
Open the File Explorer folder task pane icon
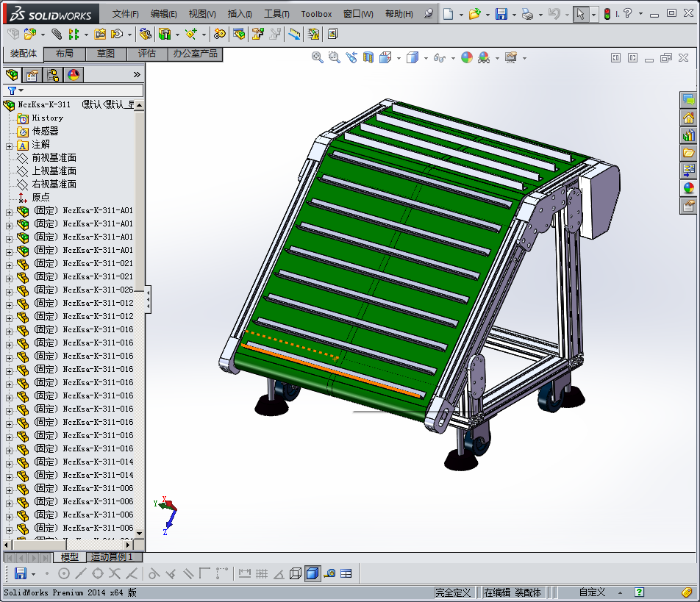pos(689,153)
